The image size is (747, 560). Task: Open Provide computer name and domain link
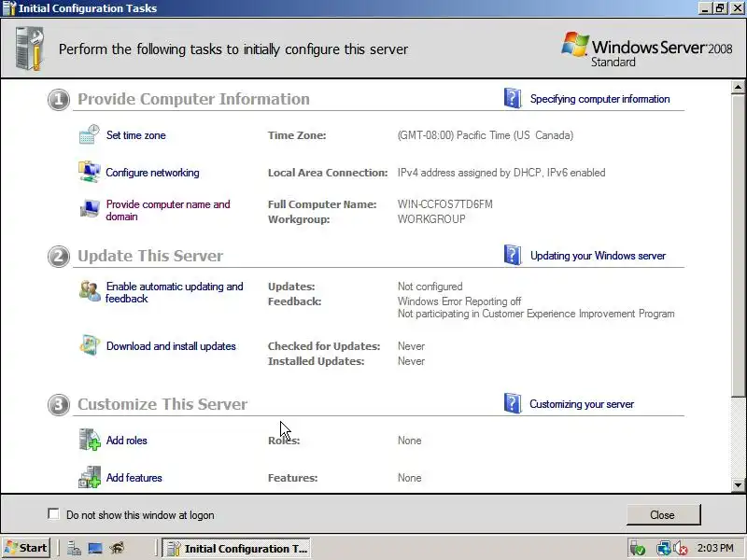coord(168,210)
